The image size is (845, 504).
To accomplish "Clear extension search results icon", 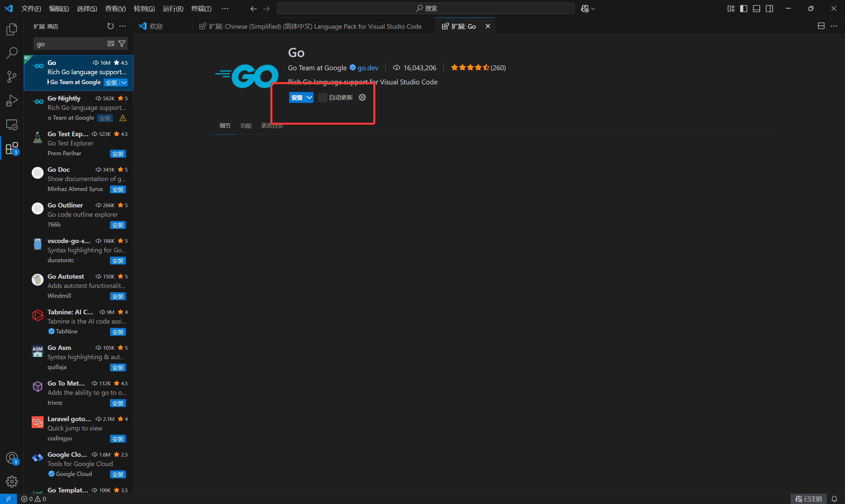I will [111, 44].
